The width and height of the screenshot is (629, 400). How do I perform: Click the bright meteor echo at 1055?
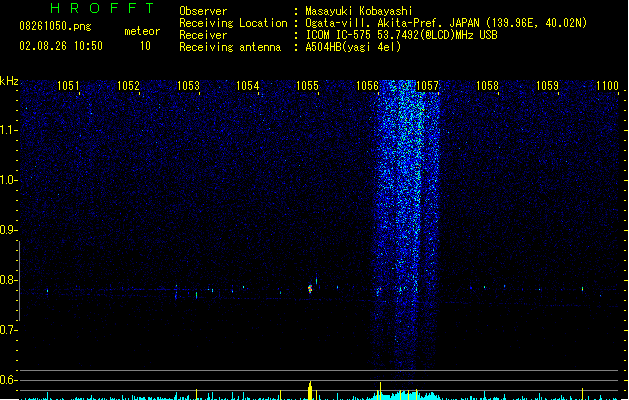pyautogui.click(x=310, y=289)
